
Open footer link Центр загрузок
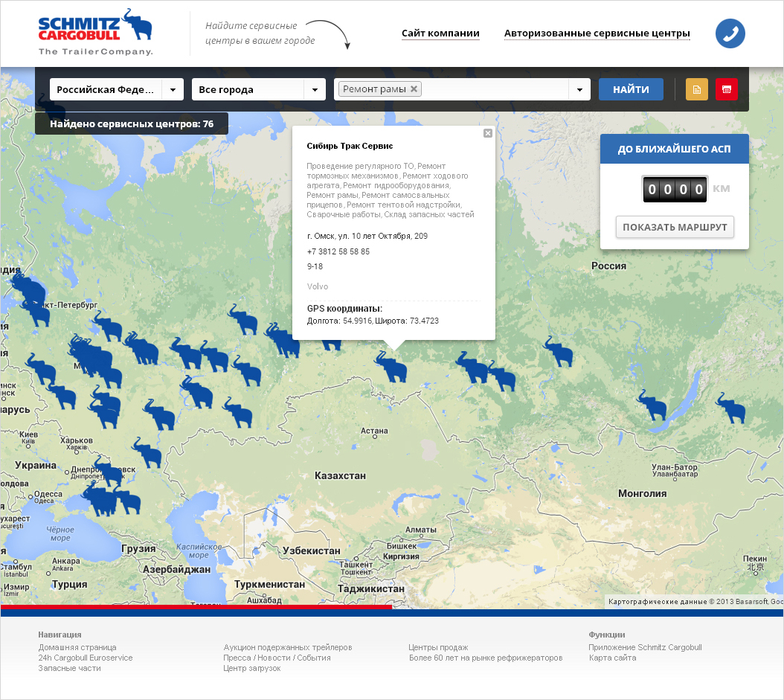pos(252,669)
